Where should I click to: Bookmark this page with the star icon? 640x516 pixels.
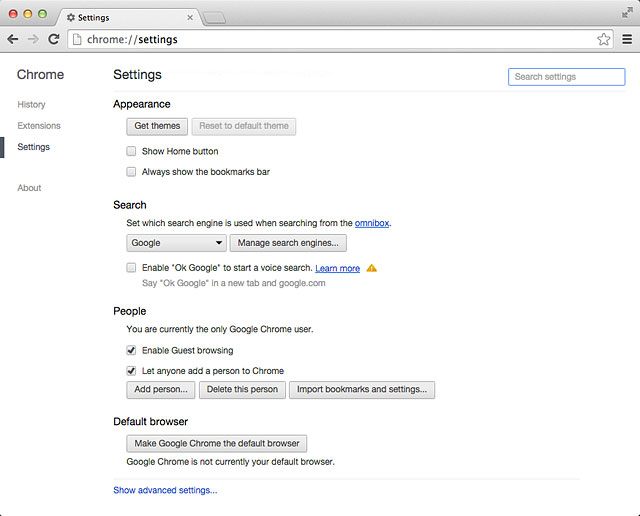[603, 39]
